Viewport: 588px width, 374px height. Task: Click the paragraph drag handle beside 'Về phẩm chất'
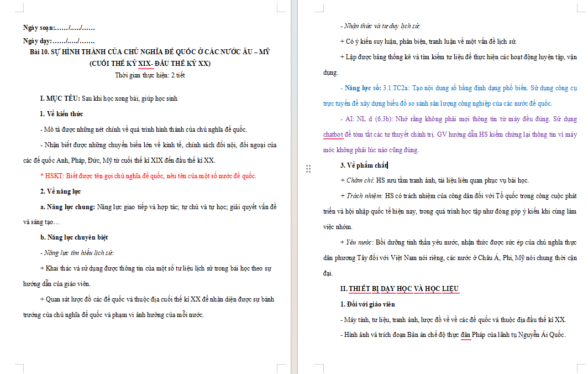coord(308,169)
